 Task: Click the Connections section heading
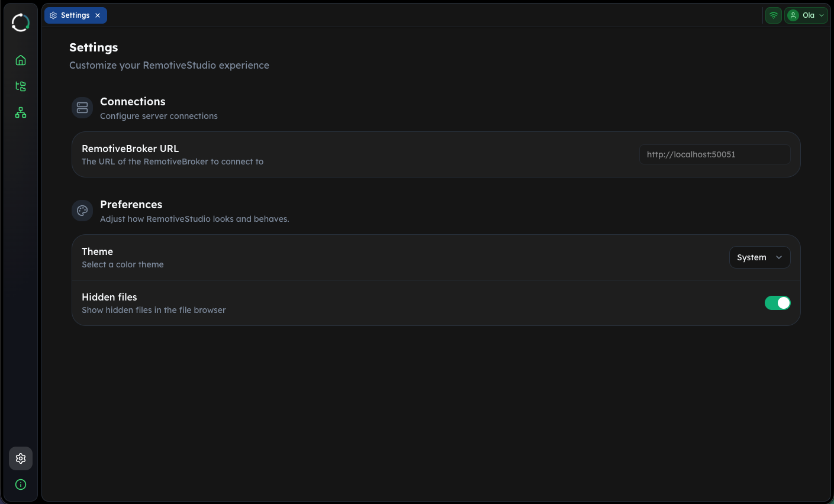click(x=133, y=101)
